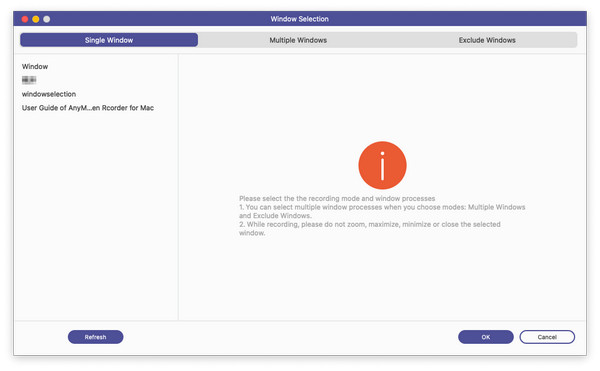This screenshot has height=371, width=600.
Task: Click the gray zoom window button
Action: coord(47,19)
